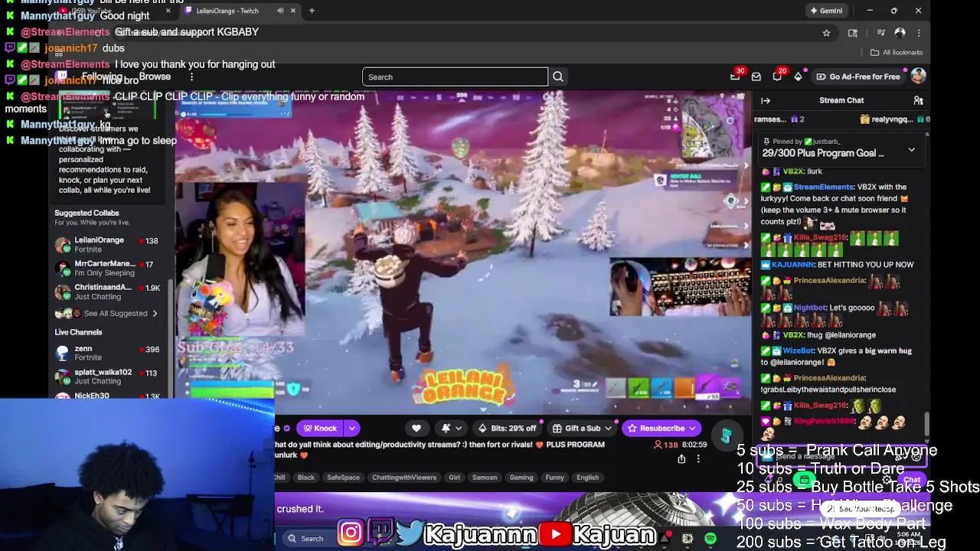
Task: Click the channel points icon below the video
Action: point(726,435)
